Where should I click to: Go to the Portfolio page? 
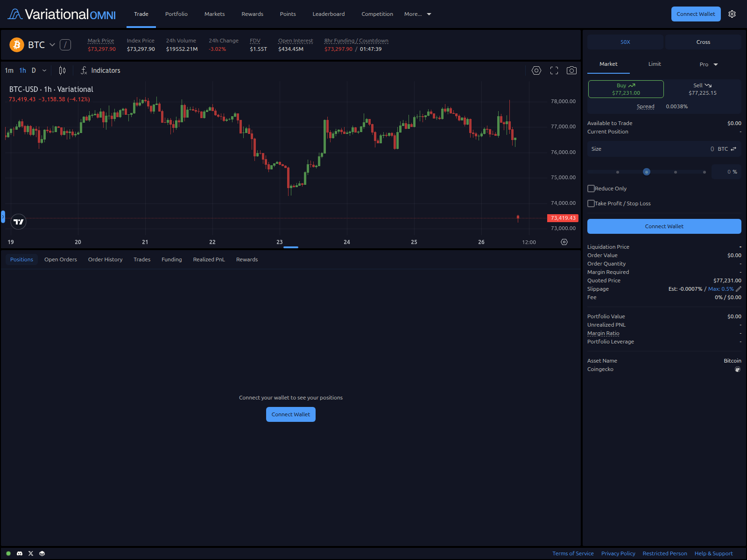point(176,14)
